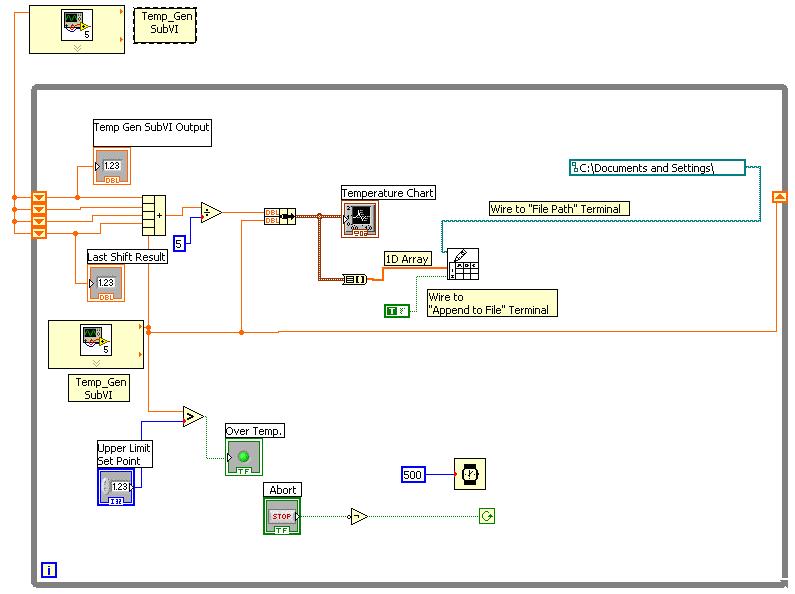Image resolution: width=795 pixels, height=594 pixels.
Task: Click the Wait (ms) timer icon
Action: (470, 474)
